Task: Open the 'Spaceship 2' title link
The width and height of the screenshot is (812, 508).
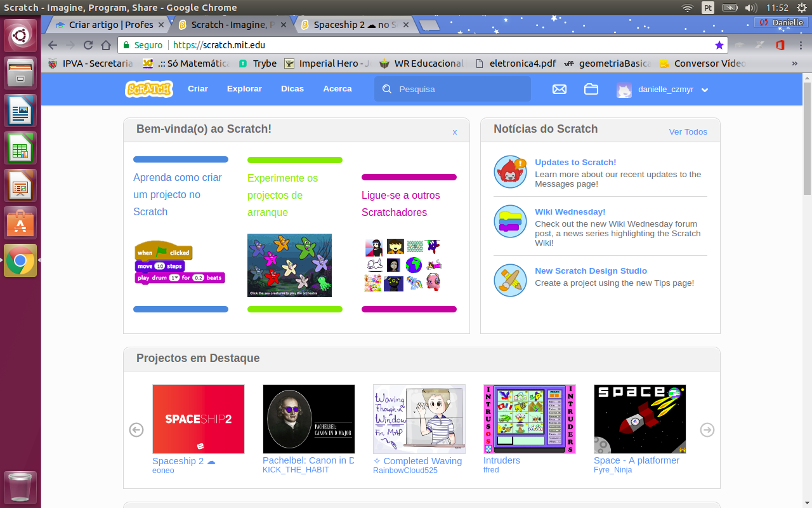Action: [184, 461]
